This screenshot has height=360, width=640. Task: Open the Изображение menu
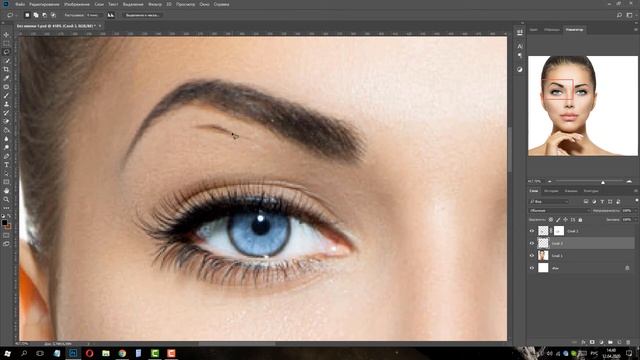[76, 4]
